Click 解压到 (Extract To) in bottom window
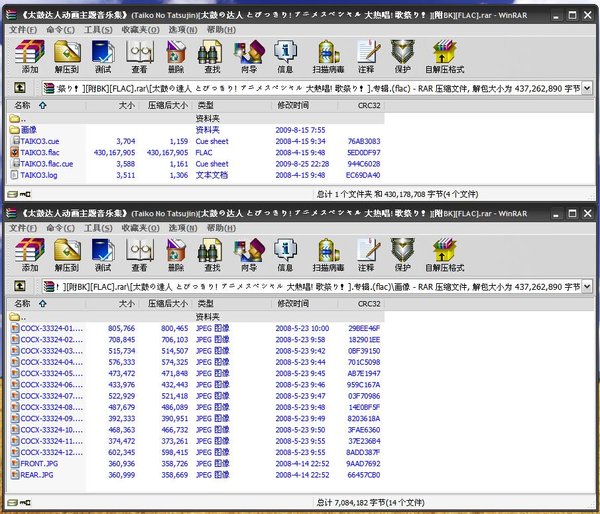The width and height of the screenshot is (600, 514). (x=67, y=255)
